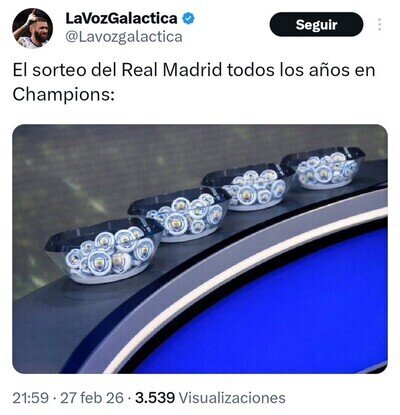Click the second bowl from left
The height and width of the screenshot is (415, 400).
180,215
